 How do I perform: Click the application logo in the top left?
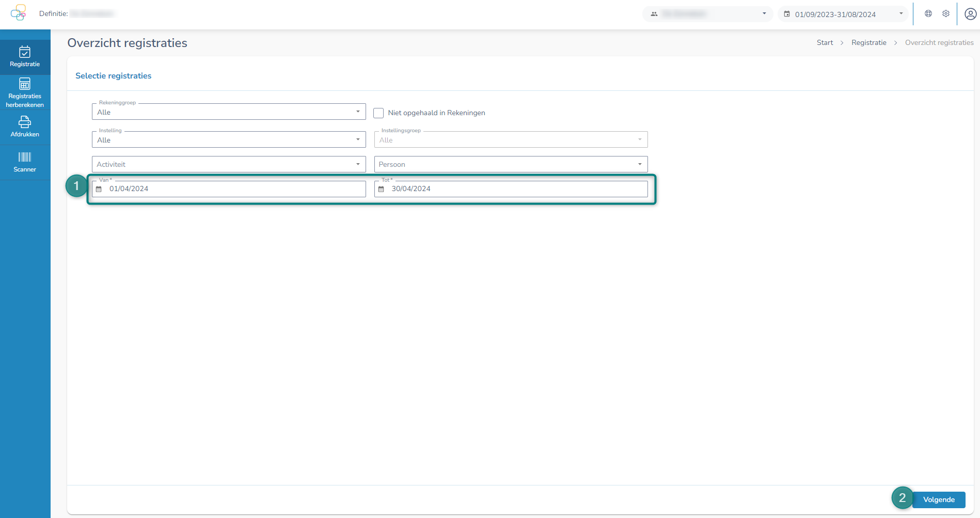19,13
